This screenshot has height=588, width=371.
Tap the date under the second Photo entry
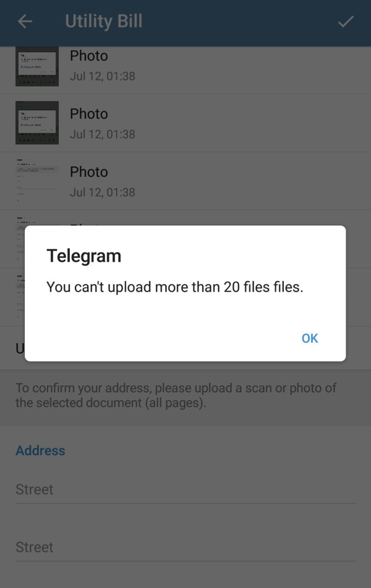[x=102, y=134]
